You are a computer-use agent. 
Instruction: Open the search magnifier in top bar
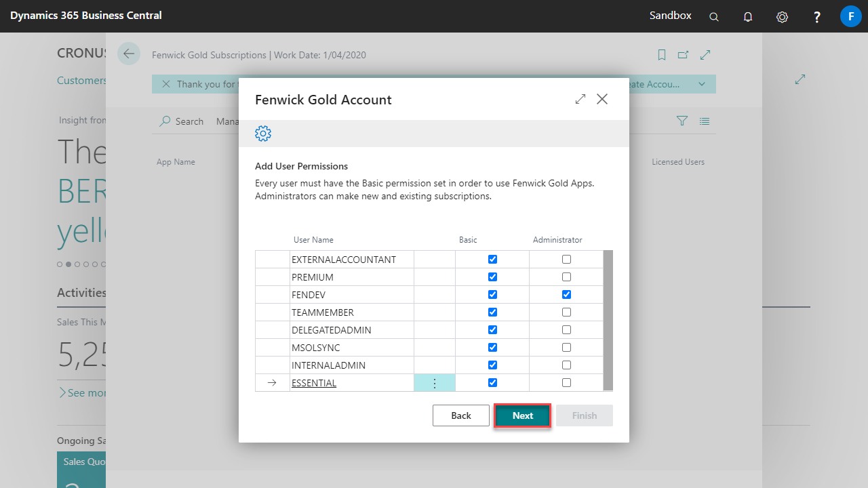[714, 17]
